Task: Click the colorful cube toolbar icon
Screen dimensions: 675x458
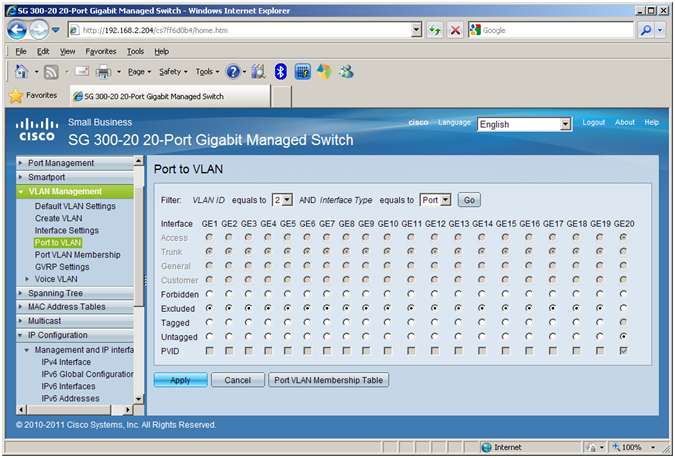Action: click(x=324, y=71)
